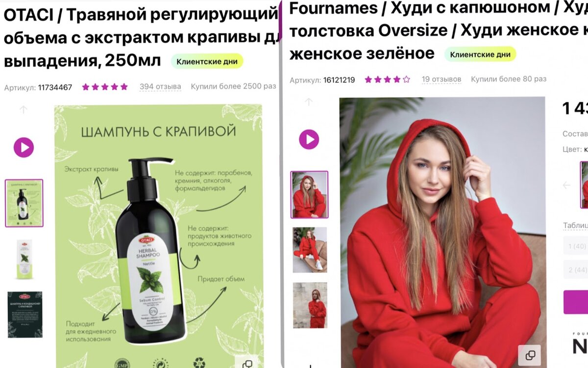This screenshot has width=588, height=368.
Task: Click similar-items icon on hoodie image
Action: point(530,355)
